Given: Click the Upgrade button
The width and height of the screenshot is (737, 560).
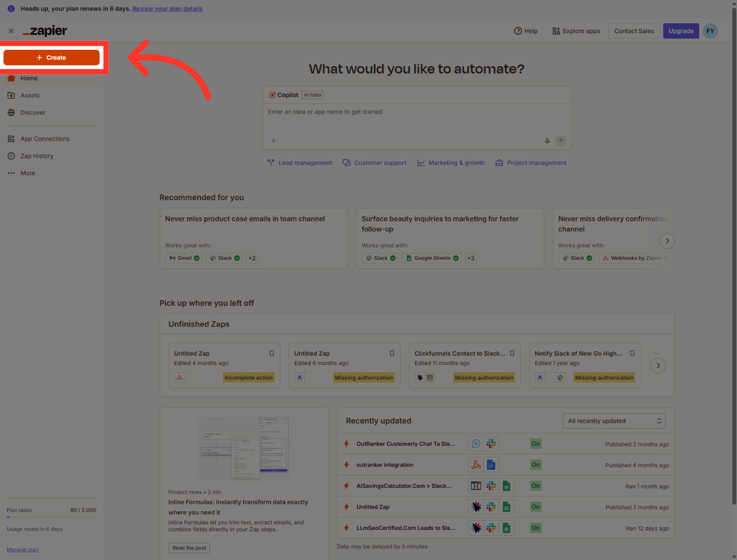Looking at the screenshot, I should click(x=681, y=31).
